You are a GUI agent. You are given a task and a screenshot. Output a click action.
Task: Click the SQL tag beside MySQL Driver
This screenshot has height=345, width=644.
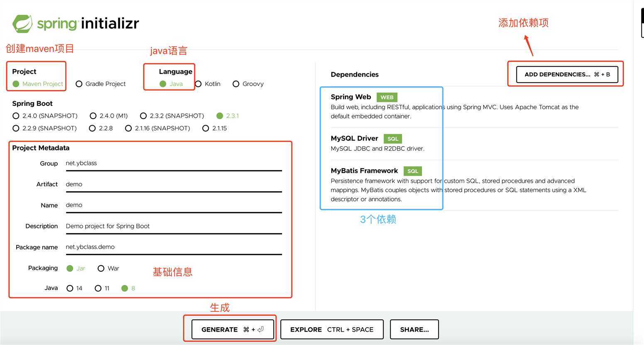[393, 139]
